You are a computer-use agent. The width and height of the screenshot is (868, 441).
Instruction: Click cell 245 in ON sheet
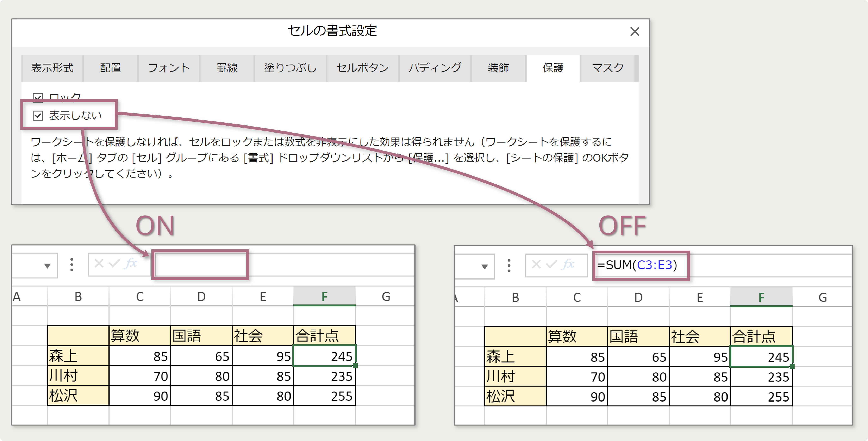tap(324, 356)
